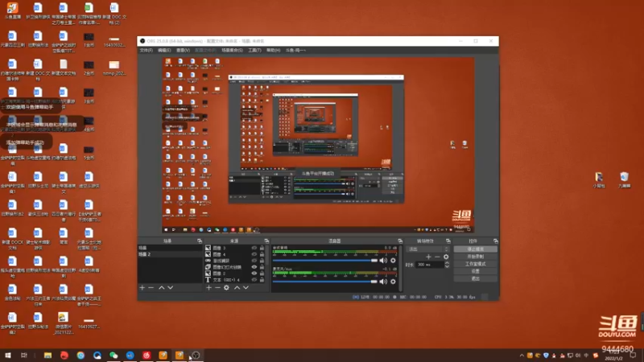This screenshot has width=644, height=362.
Task: Expand hidden system tray icons chevron
Action: 522,356
